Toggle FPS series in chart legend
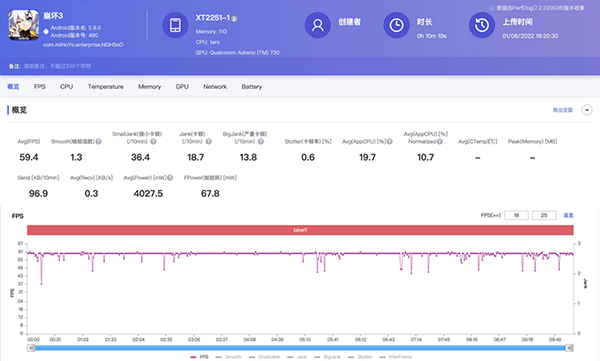The width and height of the screenshot is (600, 361). tap(199, 357)
